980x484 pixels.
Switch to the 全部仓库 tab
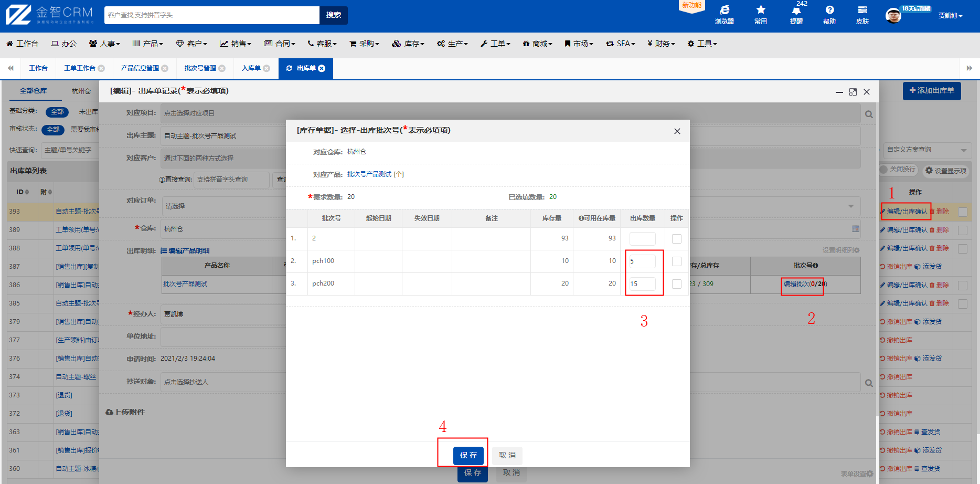point(33,91)
